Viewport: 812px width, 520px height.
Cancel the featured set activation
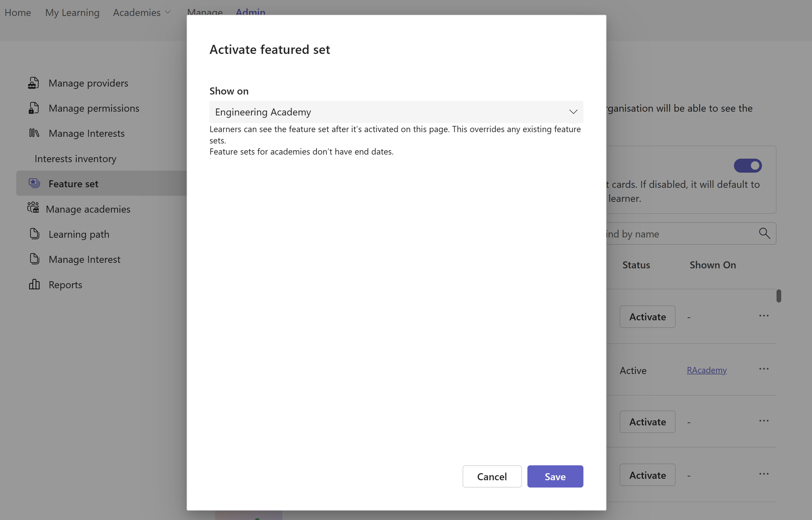tap(492, 476)
